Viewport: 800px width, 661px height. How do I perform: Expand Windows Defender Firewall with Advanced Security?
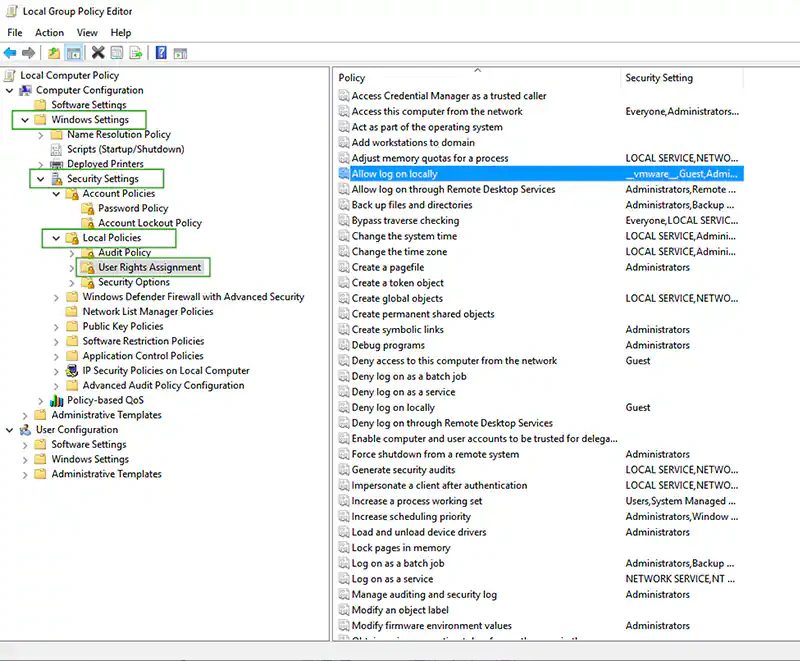[x=56, y=297]
